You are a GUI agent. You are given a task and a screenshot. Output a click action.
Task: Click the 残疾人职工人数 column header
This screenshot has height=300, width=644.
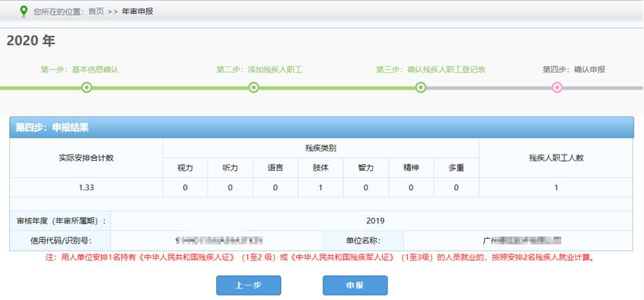pyautogui.click(x=556, y=158)
